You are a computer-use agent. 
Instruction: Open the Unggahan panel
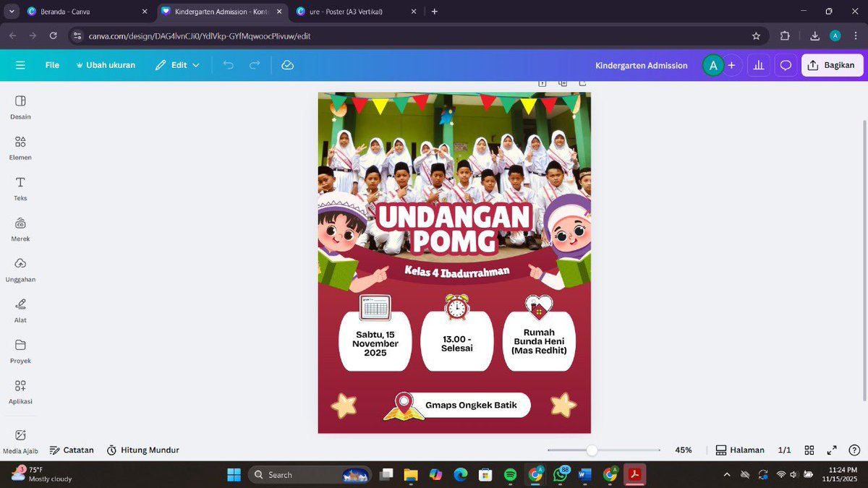click(x=20, y=270)
